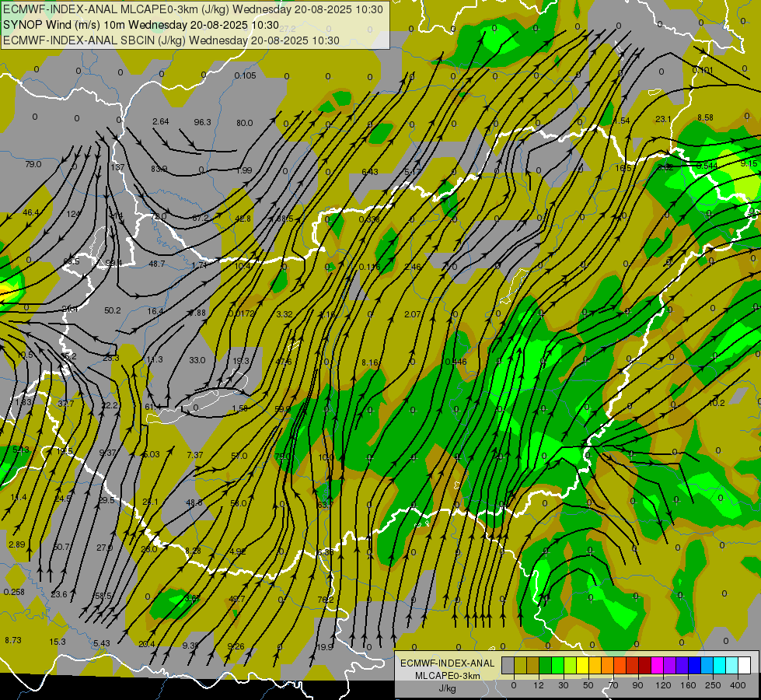The height and width of the screenshot is (700, 761).
Task: Click the legend tick label 120
Action: pyautogui.click(x=663, y=685)
